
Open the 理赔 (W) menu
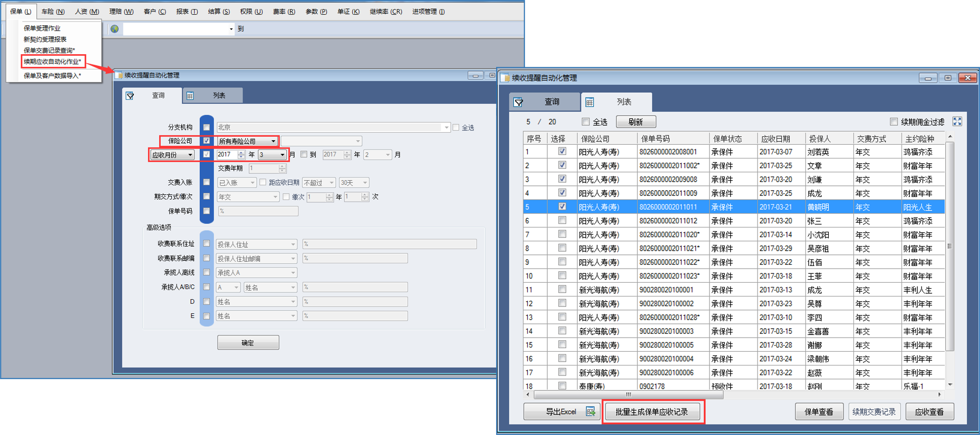coord(121,12)
